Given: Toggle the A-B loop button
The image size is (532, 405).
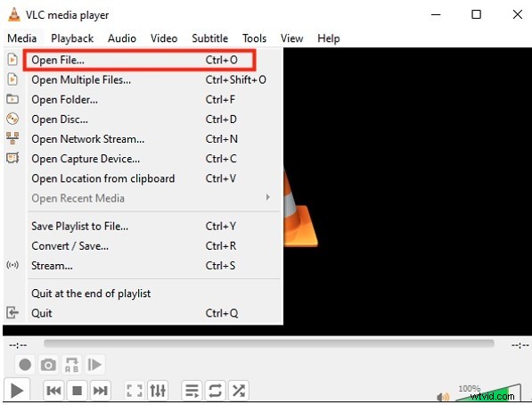Looking at the screenshot, I should point(71,365).
